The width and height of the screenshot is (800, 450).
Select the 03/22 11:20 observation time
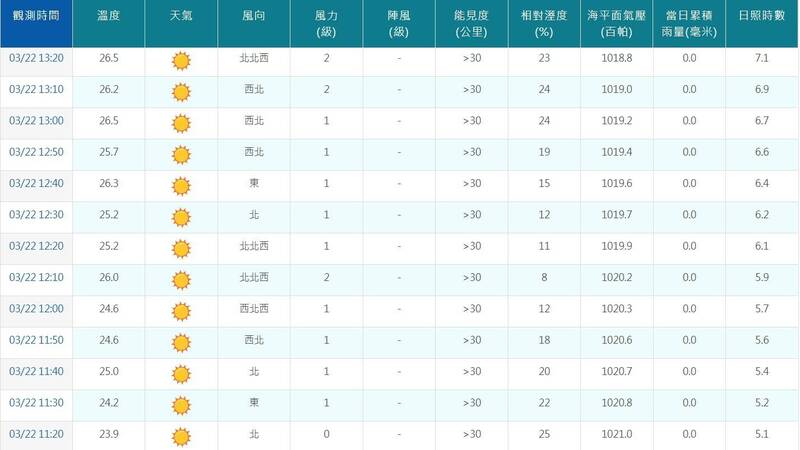tap(36, 434)
